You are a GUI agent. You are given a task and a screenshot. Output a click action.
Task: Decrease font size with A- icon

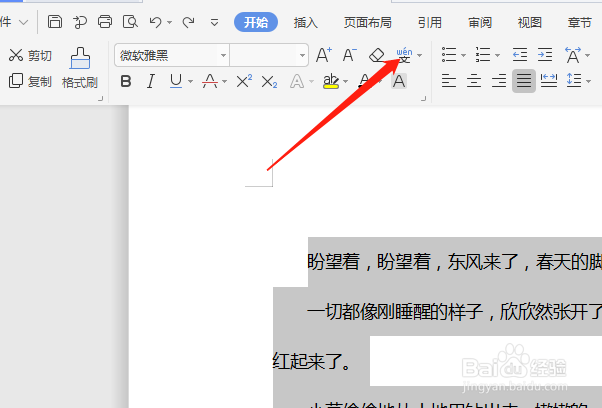pos(349,55)
